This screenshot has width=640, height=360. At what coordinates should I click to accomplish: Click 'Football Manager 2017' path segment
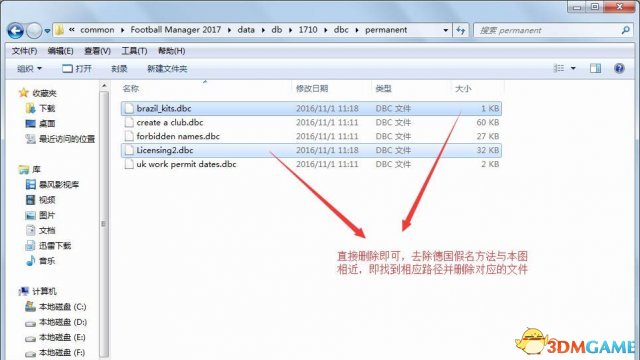[x=176, y=30]
